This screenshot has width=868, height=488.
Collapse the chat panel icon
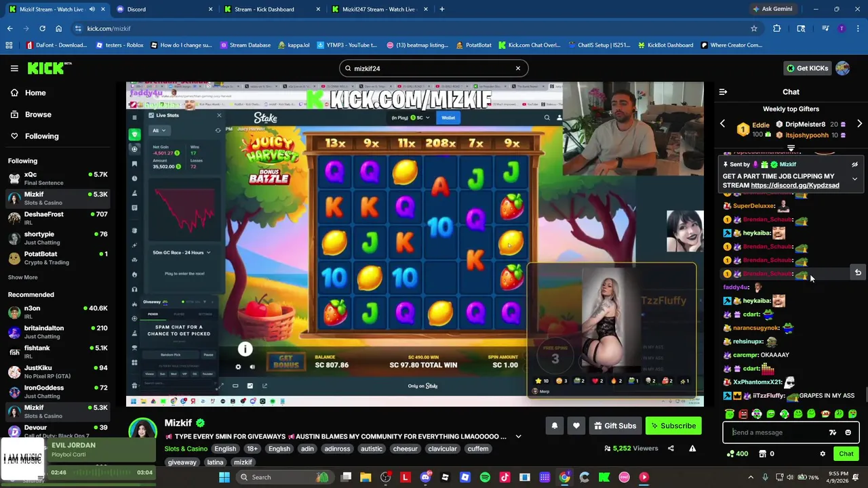723,92
